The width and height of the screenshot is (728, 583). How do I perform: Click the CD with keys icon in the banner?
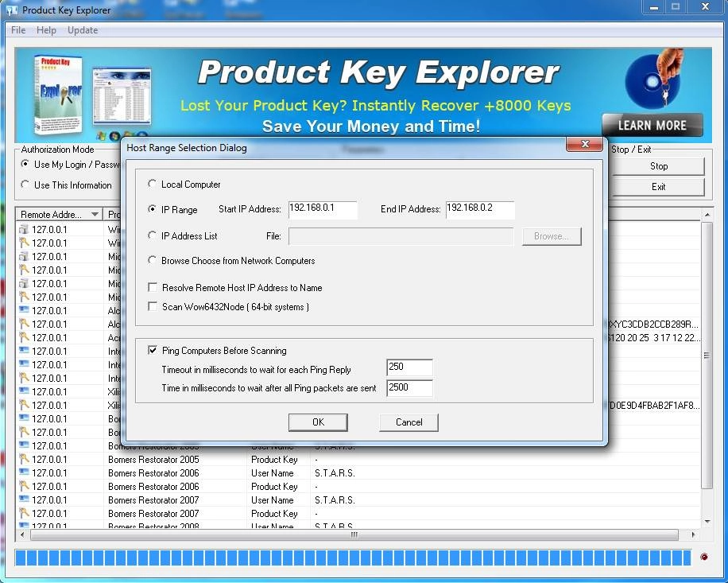655,79
